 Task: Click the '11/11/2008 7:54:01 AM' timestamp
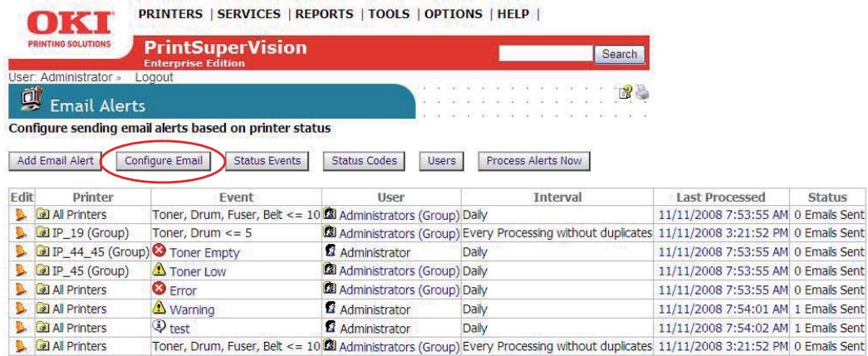coord(723,309)
